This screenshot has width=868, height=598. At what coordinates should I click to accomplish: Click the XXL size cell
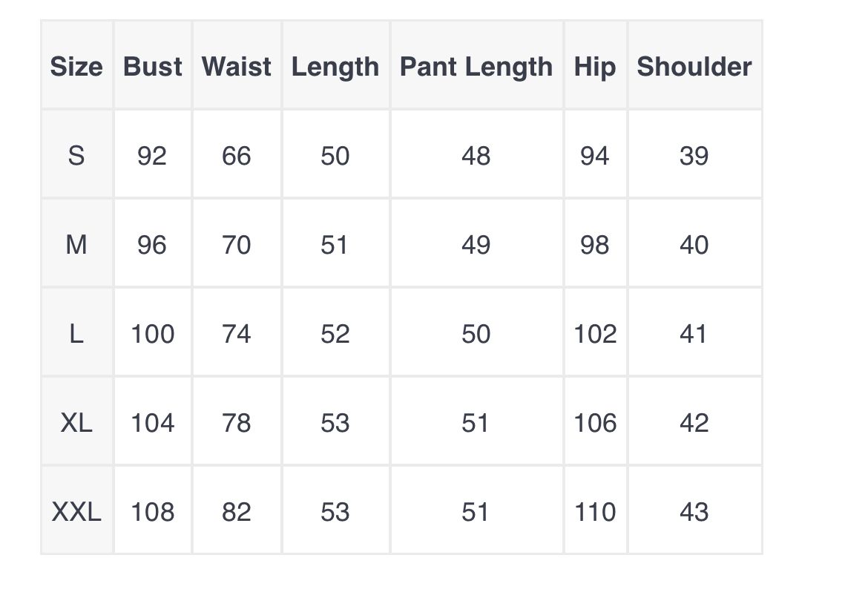click(x=76, y=512)
